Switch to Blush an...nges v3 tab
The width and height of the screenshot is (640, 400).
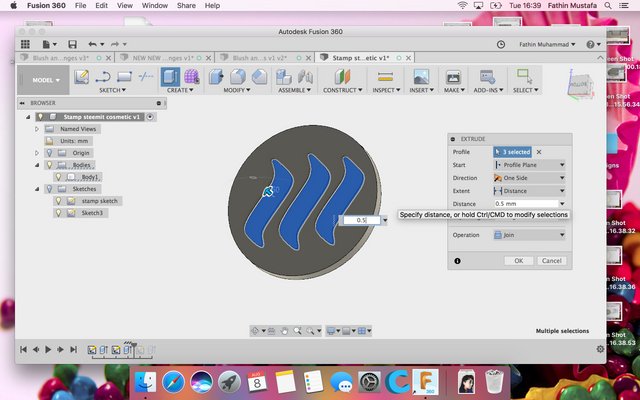(60, 58)
